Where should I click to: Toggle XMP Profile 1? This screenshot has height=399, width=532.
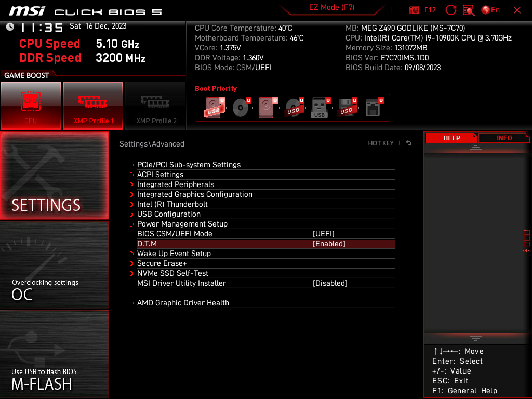tap(93, 106)
